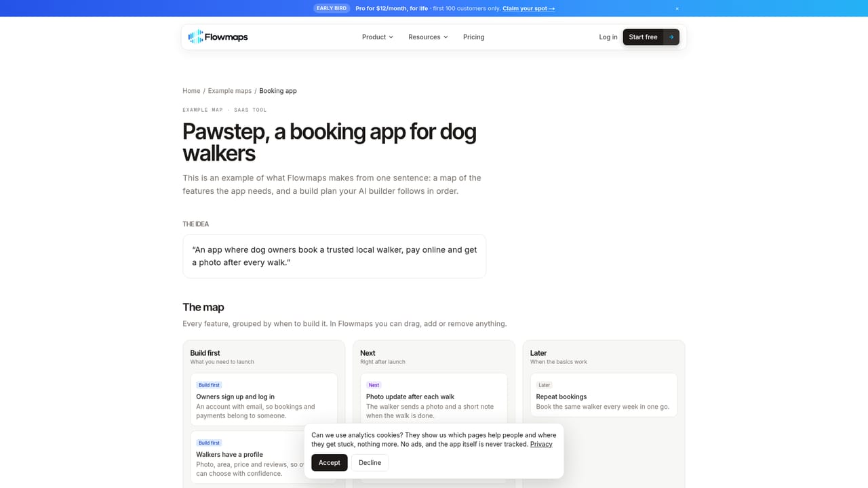The width and height of the screenshot is (868, 488).
Task: Open the Log in link
Action: click(x=608, y=37)
